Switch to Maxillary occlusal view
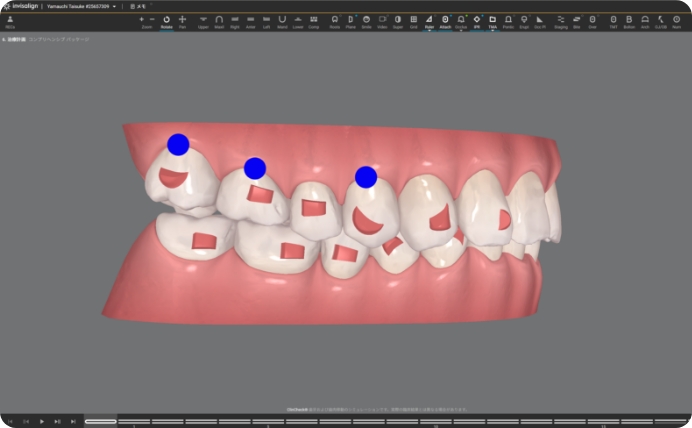This screenshot has height=428, width=692. (x=219, y=20)
